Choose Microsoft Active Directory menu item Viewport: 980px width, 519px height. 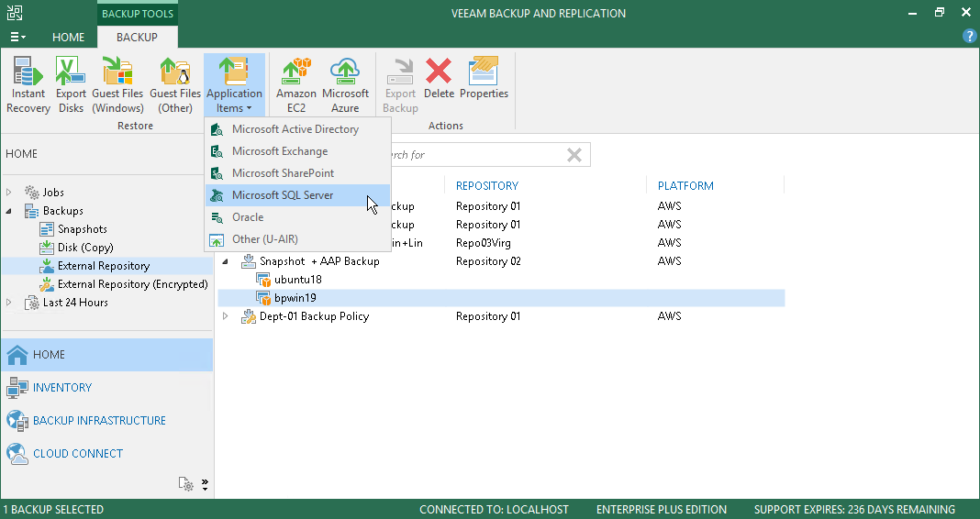[297, 129]
